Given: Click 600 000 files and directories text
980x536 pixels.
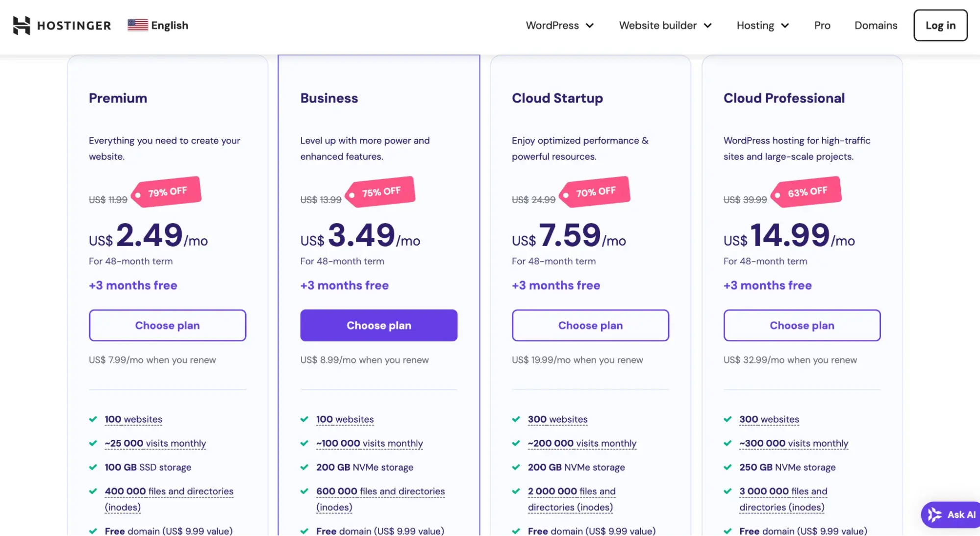Looking at the screenshot, I should [380, 499].
